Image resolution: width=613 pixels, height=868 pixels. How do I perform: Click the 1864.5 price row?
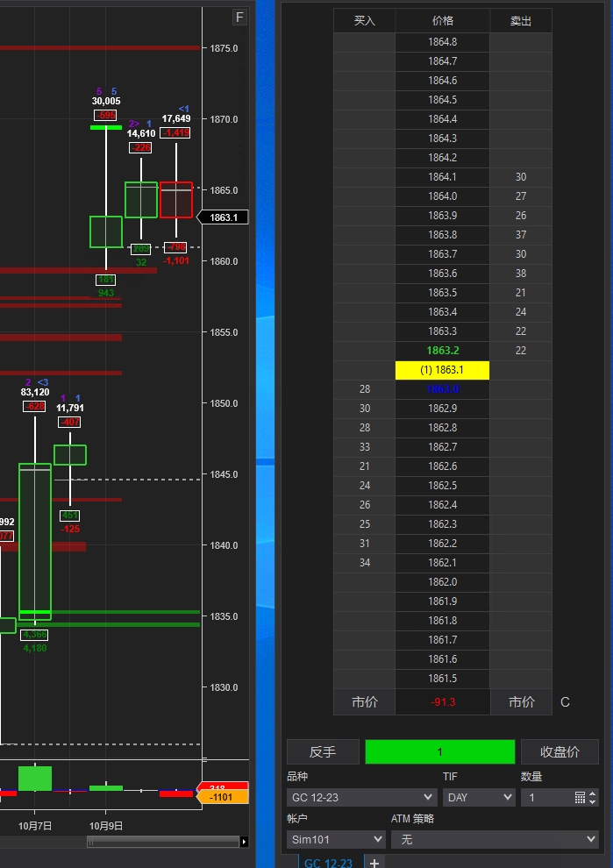pos(443,100)
